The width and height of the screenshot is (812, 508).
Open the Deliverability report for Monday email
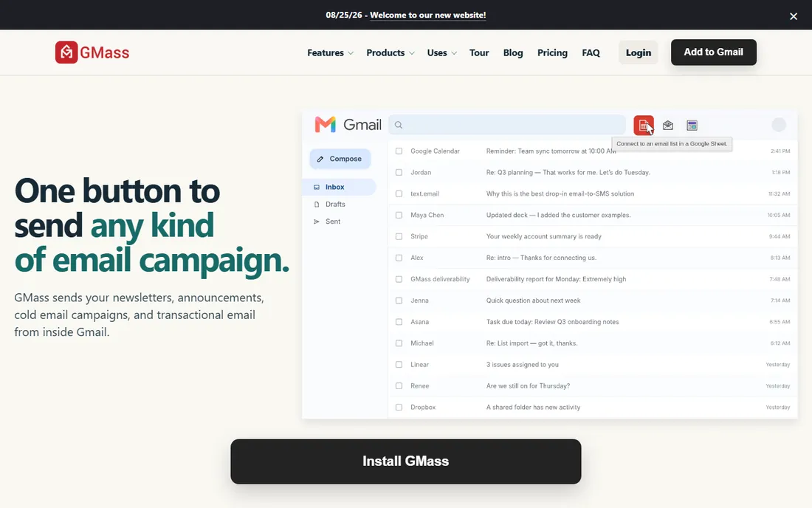pyautogui.click(x=556, y=279)
